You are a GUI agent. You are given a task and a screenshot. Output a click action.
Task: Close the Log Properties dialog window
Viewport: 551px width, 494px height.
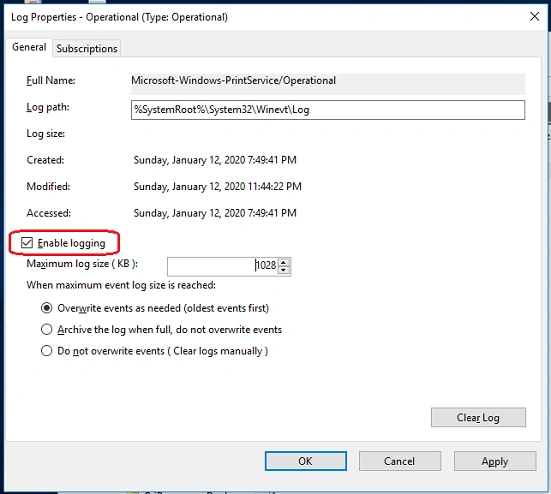tap(534, 17)
